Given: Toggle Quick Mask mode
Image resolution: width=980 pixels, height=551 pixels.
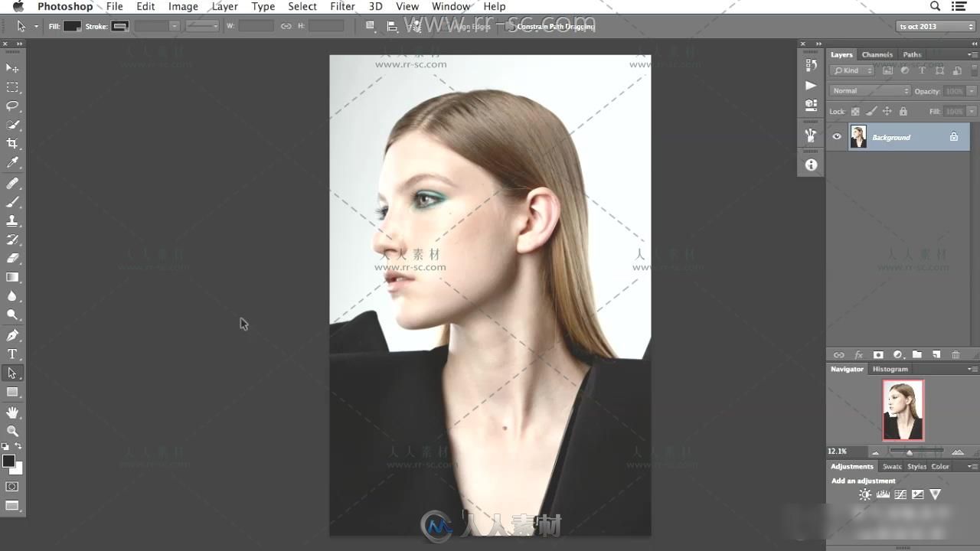Looking at the screenshot, I should (x=12, y=487).
